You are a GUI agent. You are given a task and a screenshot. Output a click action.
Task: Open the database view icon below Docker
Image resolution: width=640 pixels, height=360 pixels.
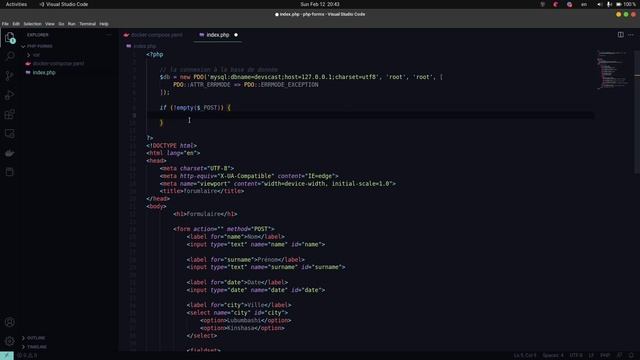click(10, 172)
